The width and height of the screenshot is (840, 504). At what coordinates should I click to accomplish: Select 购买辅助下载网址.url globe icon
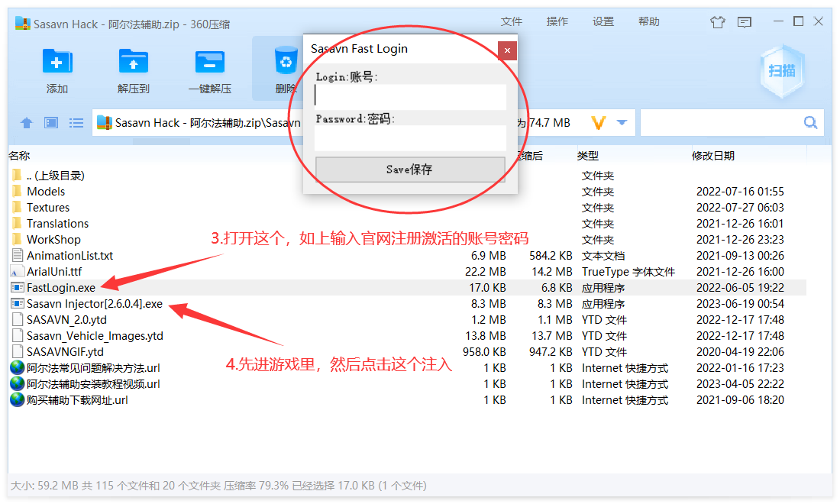(17, 400)
